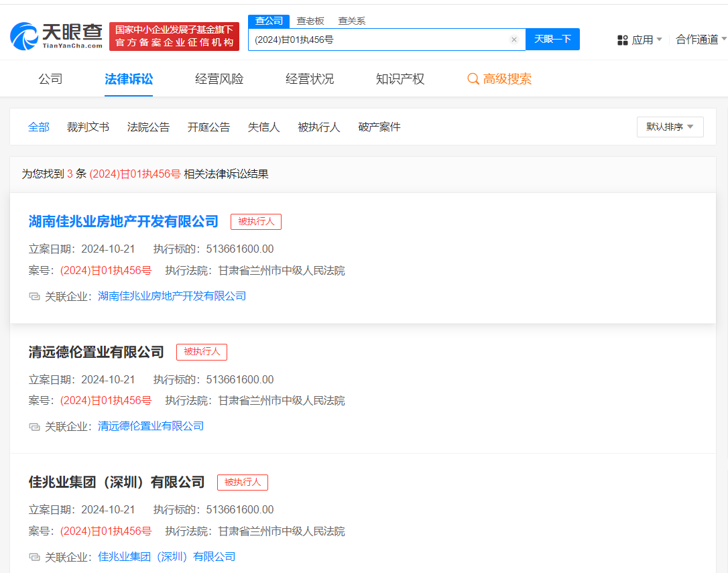Image resolution: width=728 pixels, height=573 pixels.
Task: Filter results by 失信人
Action: (x=263, y=127)
